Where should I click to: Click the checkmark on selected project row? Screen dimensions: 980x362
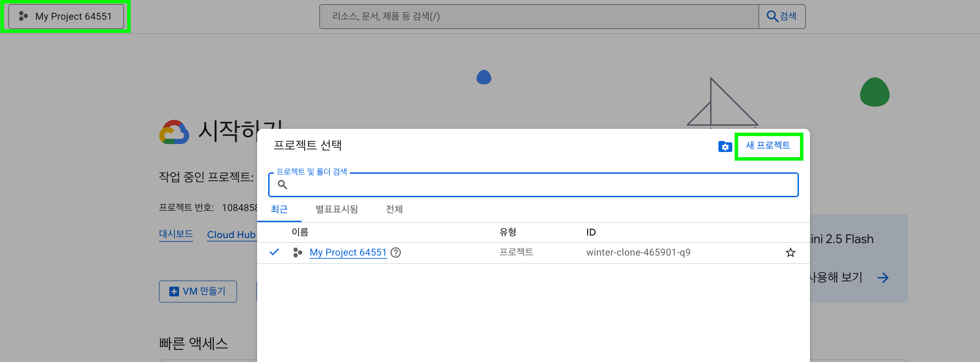274,252
